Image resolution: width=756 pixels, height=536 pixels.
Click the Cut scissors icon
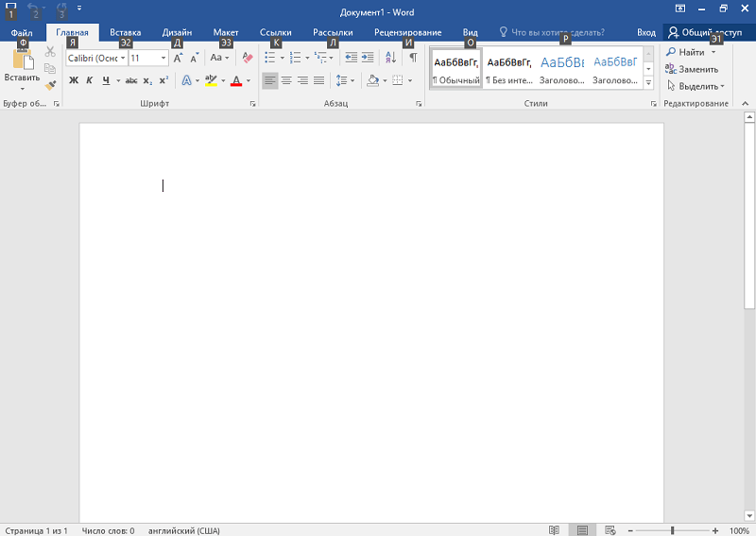coord(50,52)
